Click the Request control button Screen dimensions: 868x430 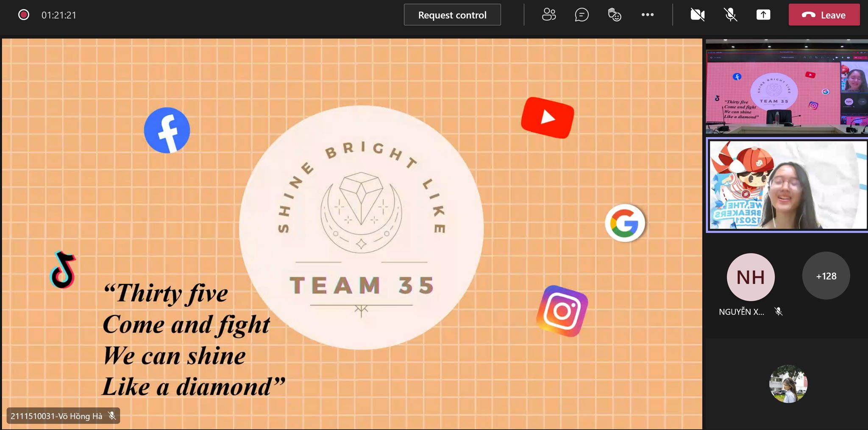tap(452, 15)
